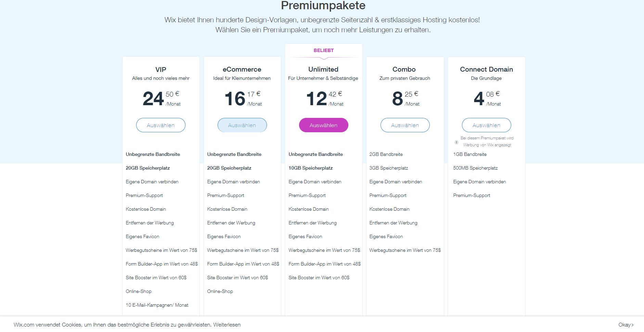This screenshot has width=644, height=332.
Task: Select the Unlimited plan purple Auswählen button
Action: (324, 125)
